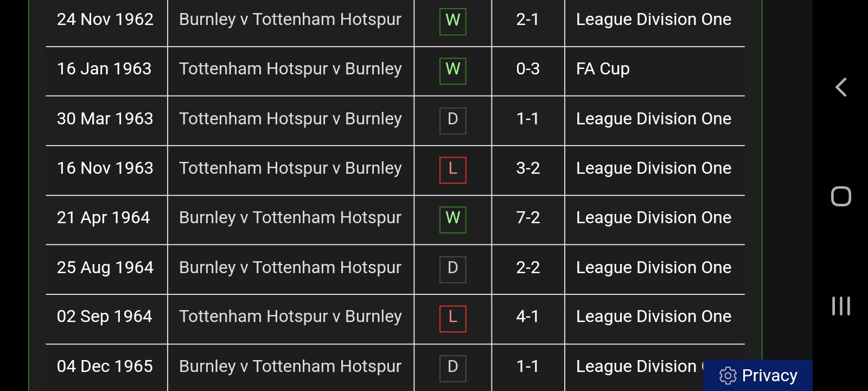Select the 25 Aug 1964 date cell

click(x=105, y=268)
